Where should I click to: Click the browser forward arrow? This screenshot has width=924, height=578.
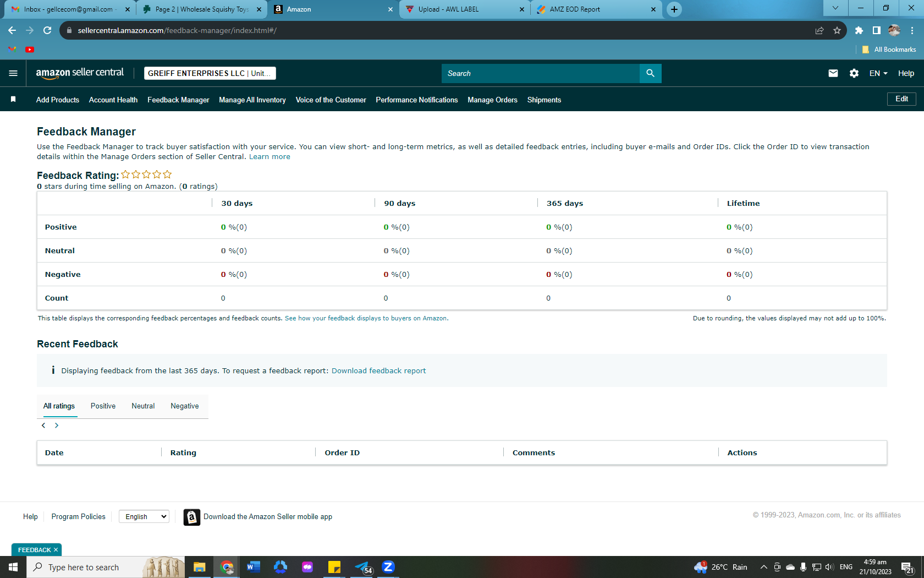click(30, 30)
